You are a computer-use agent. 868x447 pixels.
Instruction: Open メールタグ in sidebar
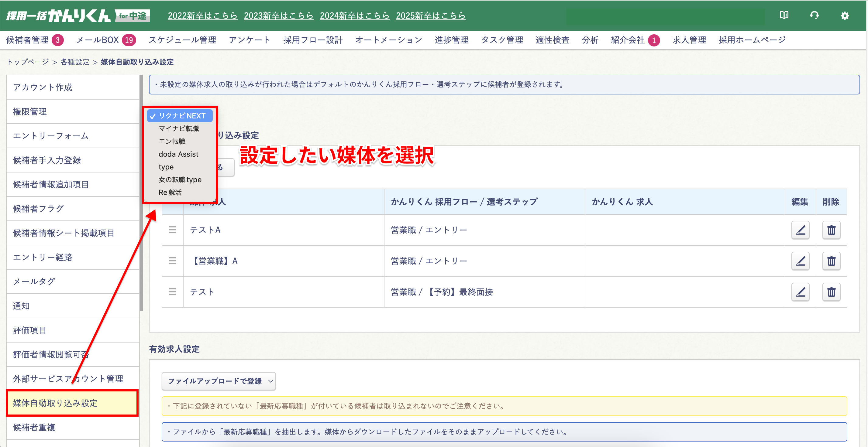(x=73, y=282)
